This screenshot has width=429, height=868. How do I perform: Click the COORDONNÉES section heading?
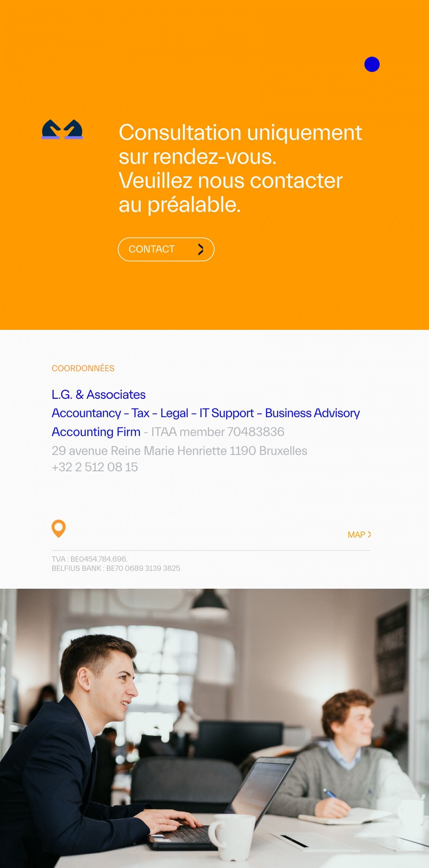(83, 368)
